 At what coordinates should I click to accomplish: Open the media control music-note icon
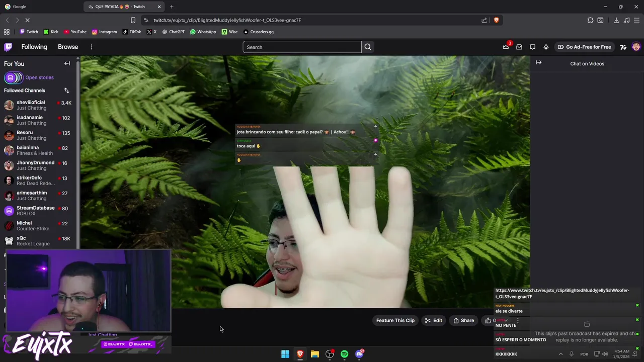[626, 20]
